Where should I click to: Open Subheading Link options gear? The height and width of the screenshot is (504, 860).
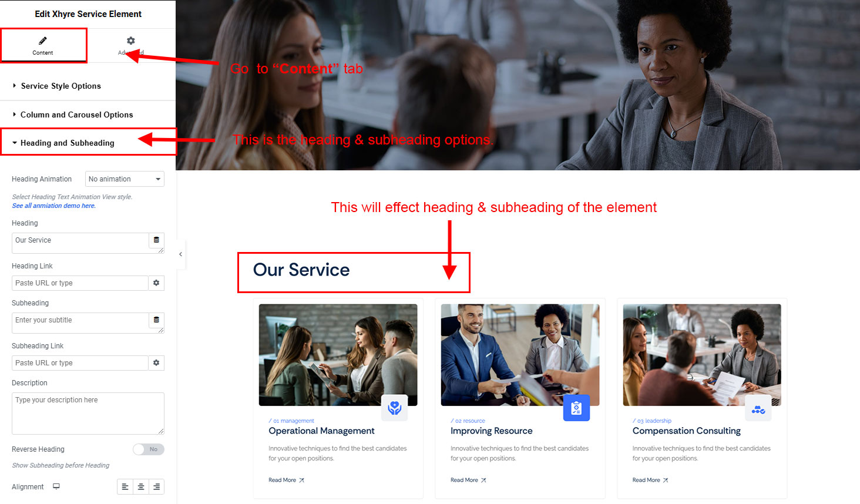click(156, 363)
